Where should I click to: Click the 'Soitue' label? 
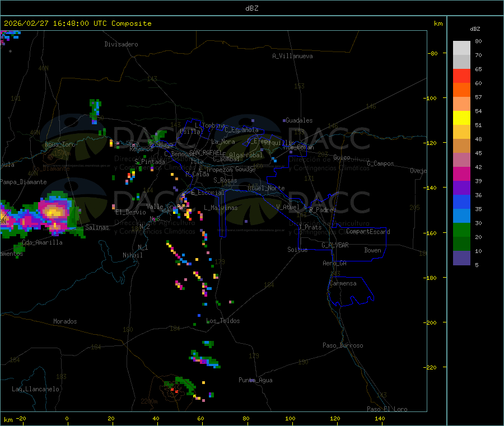tap(297, 250)
